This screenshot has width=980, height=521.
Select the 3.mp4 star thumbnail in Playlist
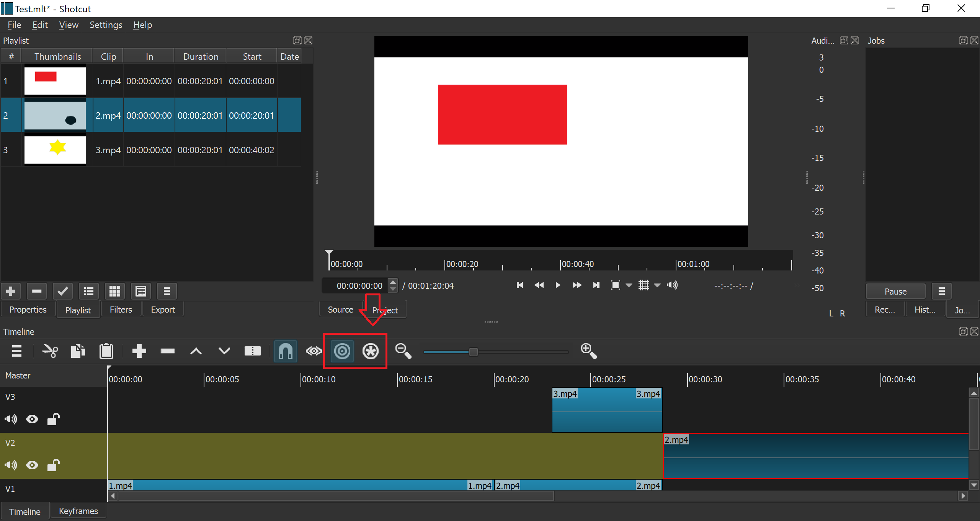(x=55, y=149)
